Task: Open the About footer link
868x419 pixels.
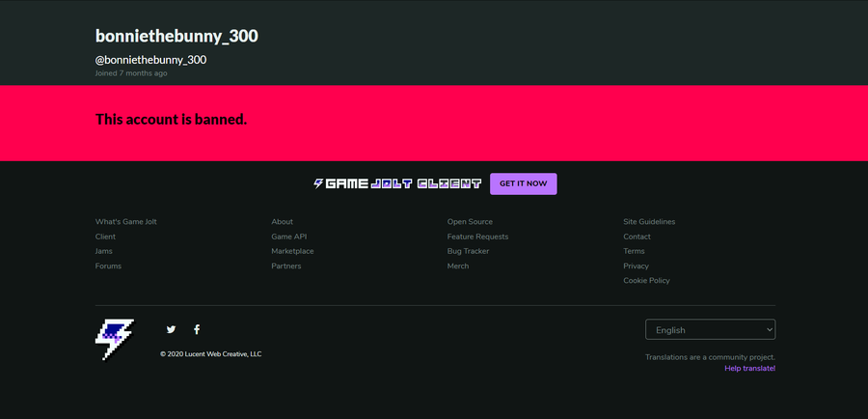Action: (x=282, y=222)
